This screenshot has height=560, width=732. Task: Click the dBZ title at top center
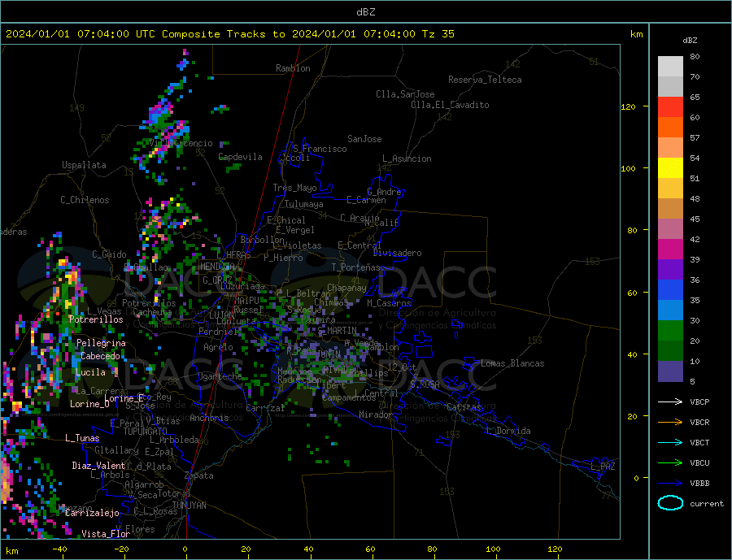tap(365, 12)
